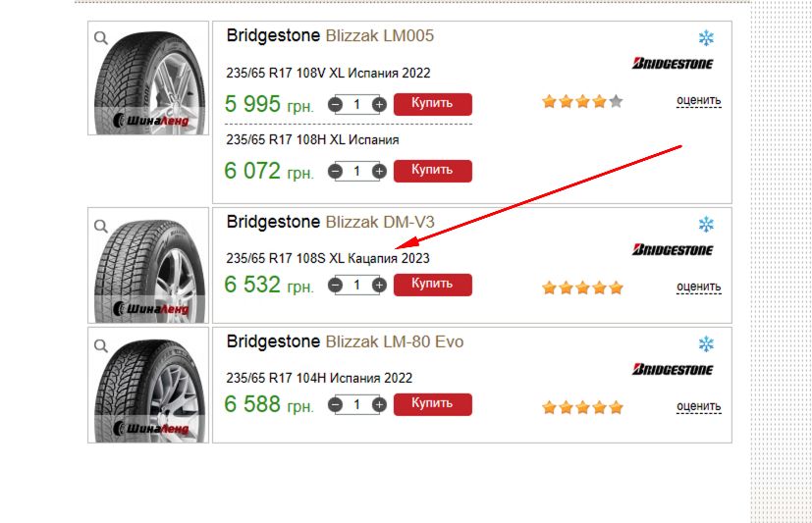This screenshot has width=812, height=523.
Task: Increase quantity for 6 588 грн. tire
Action: click(379, 404)
